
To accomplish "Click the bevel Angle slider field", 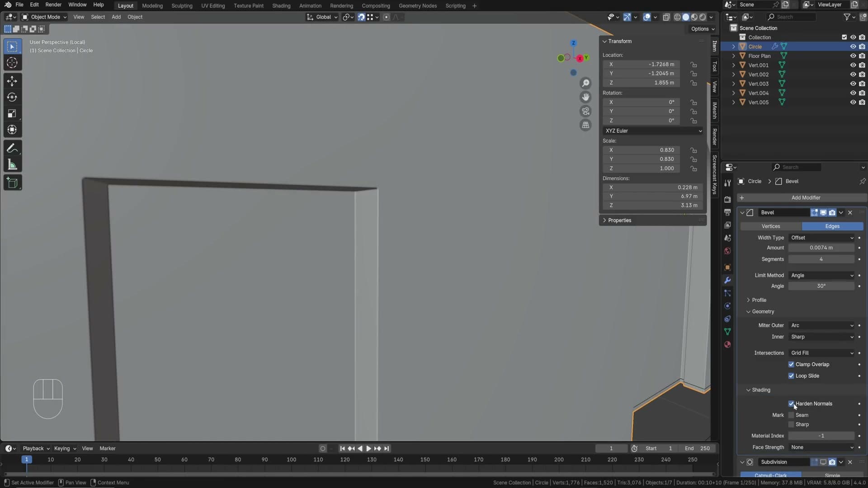I will point(821,286).
